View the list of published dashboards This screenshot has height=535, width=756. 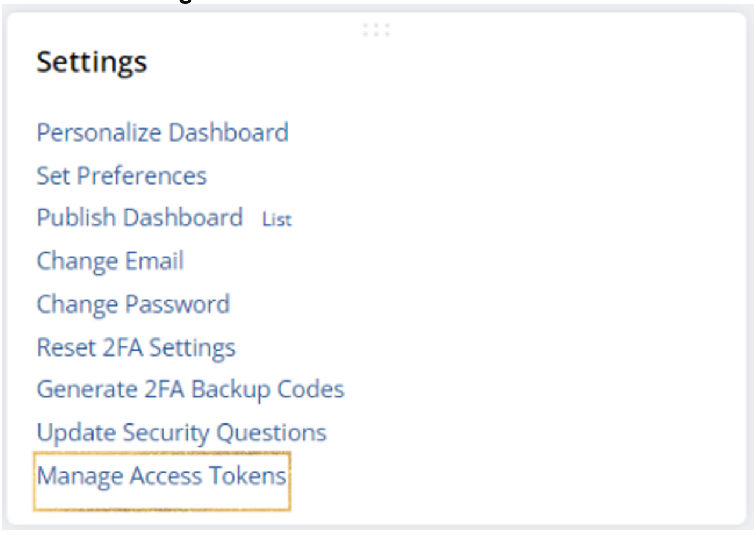click(277, 220)
